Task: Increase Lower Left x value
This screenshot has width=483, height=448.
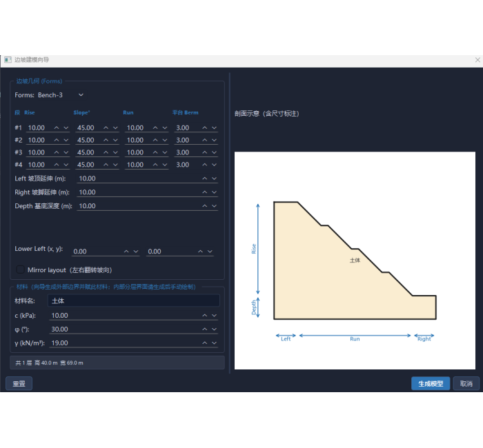Action: pyautogui.click(x=126, y=252)
